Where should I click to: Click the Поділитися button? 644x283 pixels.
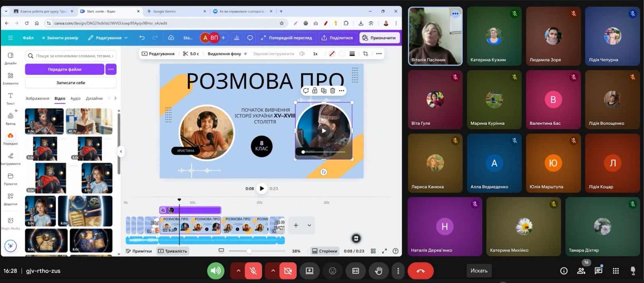(x=337, y=38)
